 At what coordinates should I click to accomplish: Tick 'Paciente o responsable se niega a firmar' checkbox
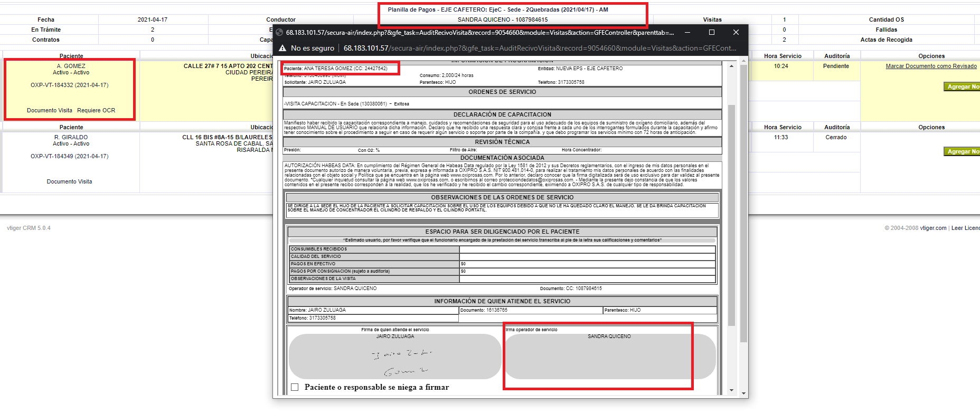coord(295,387)
